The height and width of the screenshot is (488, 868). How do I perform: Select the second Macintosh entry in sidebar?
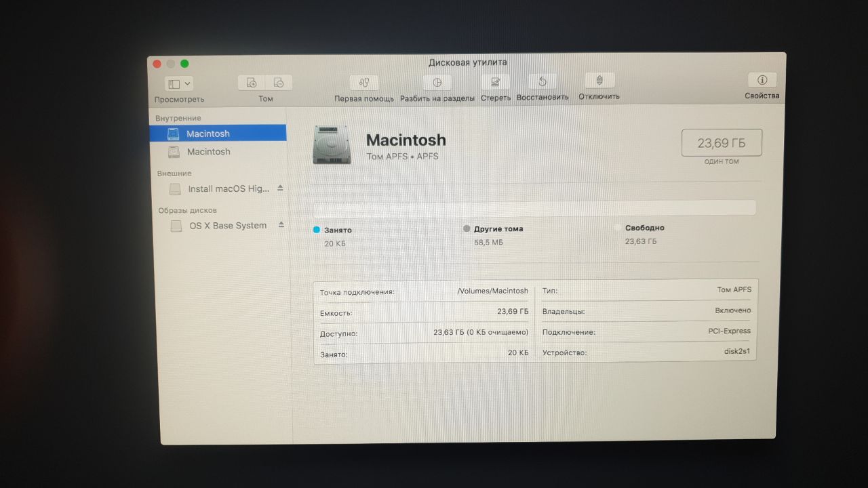point(218,152)
